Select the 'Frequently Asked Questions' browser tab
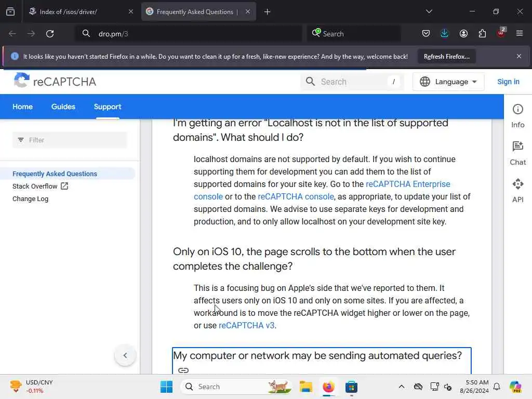Screen dimensions: 532x399 [198, 11]
